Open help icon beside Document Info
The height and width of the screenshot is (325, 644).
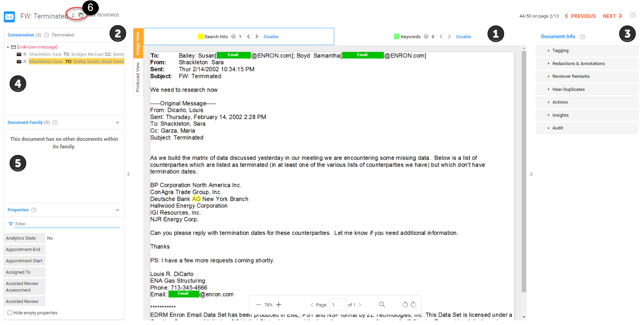pos(582,37)
